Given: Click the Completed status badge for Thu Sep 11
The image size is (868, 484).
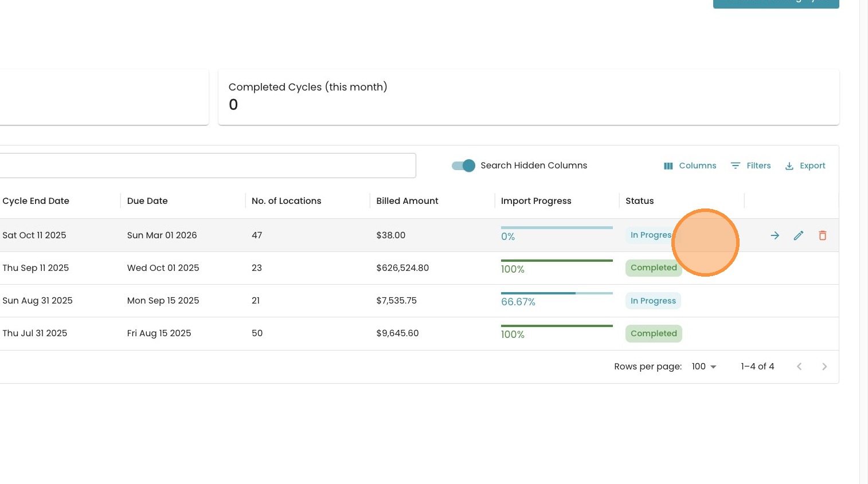Looking at the screenshot, I should coord(653,268).
